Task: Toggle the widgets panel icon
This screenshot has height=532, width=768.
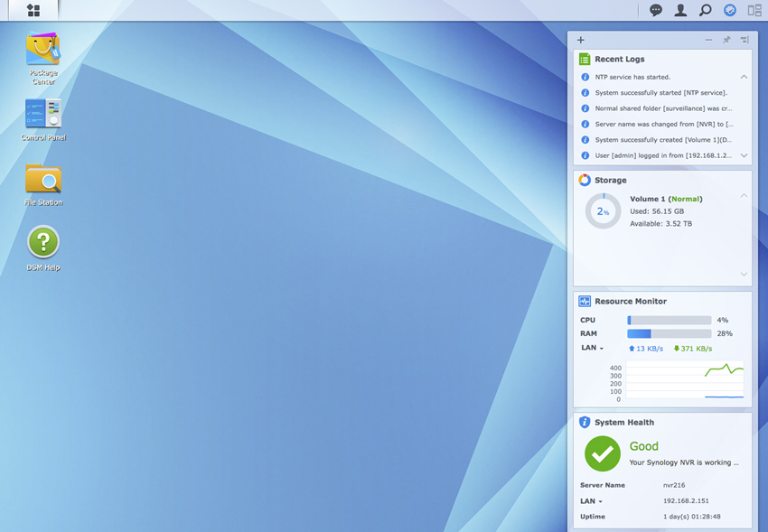Action: tap(730, 10)
